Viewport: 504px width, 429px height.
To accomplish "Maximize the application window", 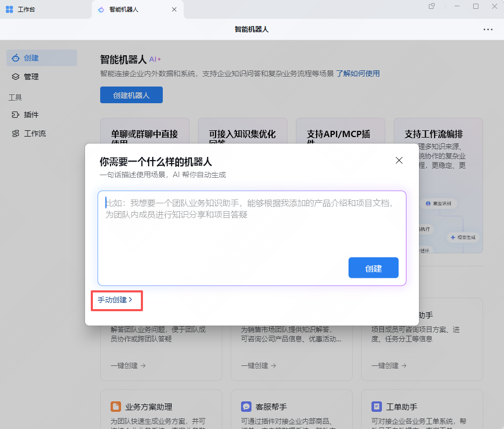I will point(476,6).
